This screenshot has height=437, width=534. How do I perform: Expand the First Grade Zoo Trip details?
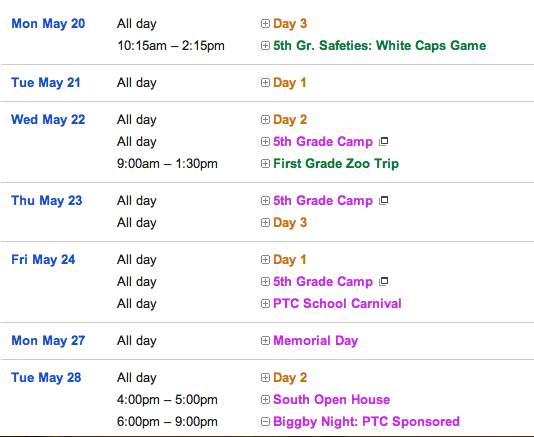click(265, 163)
